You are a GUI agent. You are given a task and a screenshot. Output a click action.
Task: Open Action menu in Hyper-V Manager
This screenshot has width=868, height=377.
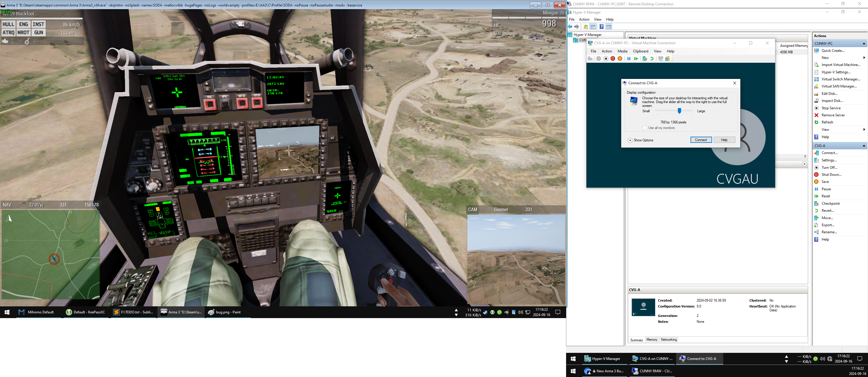584,19
